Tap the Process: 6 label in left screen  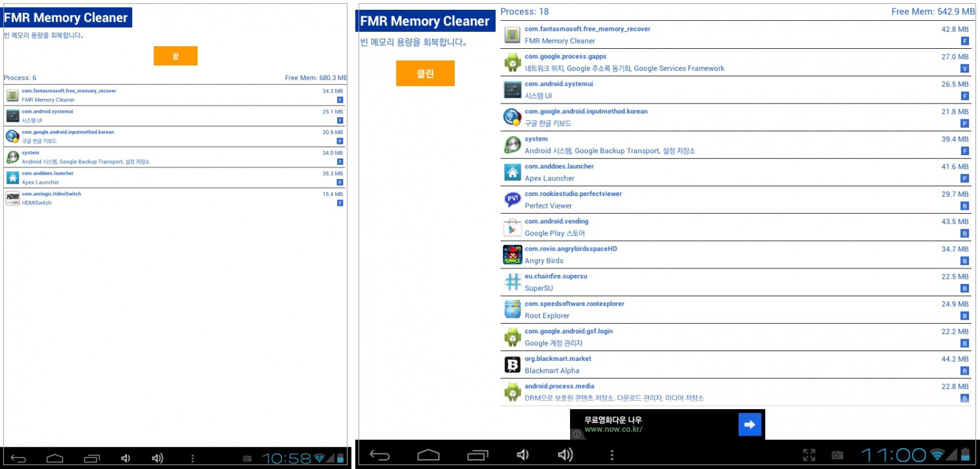(x=20, y=78)
